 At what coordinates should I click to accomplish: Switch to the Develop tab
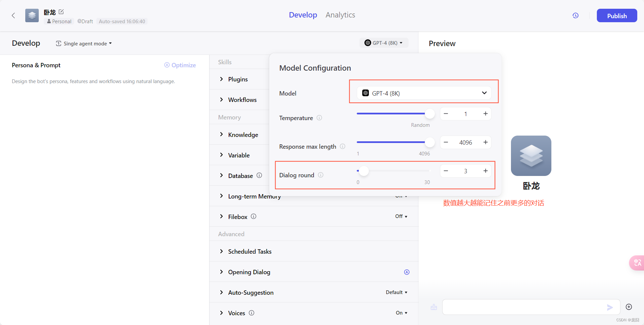[x=303, y=15]
